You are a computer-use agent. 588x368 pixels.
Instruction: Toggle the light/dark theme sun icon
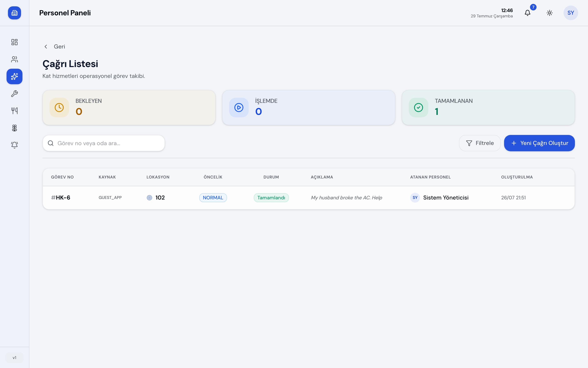[550, 13]
